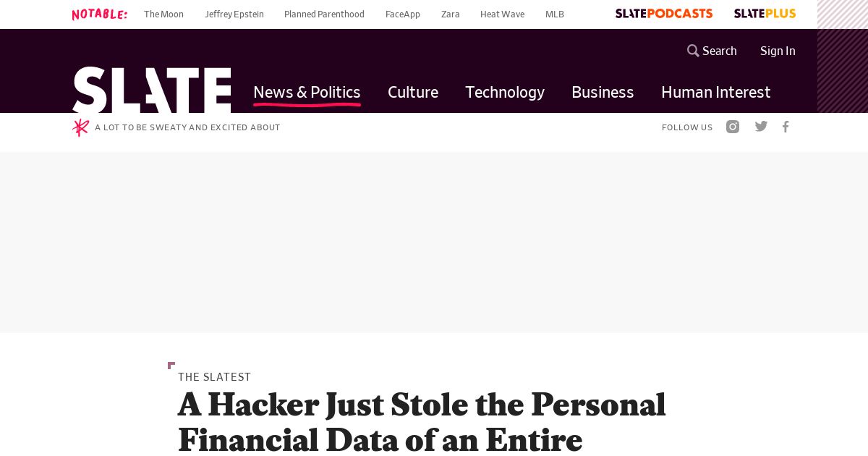The width and height of the screenshot is (868, 456).
Task: Open the Human Interest section
Action: 716,92
